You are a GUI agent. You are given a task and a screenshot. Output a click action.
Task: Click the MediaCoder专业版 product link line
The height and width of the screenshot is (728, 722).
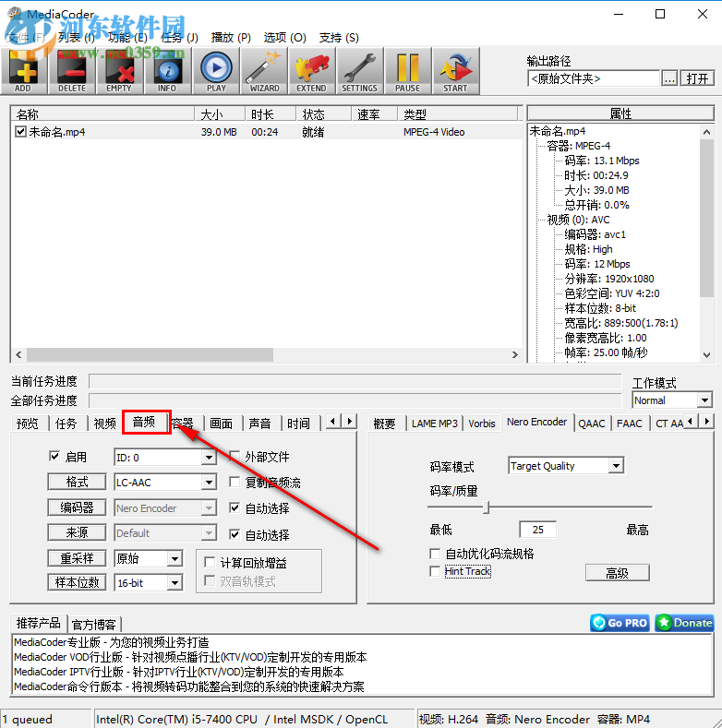pos(112,642)
